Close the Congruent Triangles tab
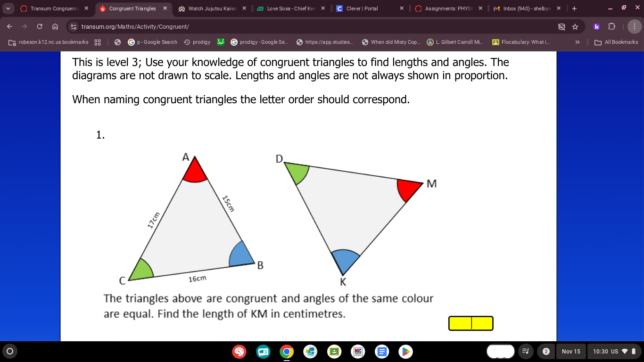Viewport: 644px width, 362px height. coord(165,8)
